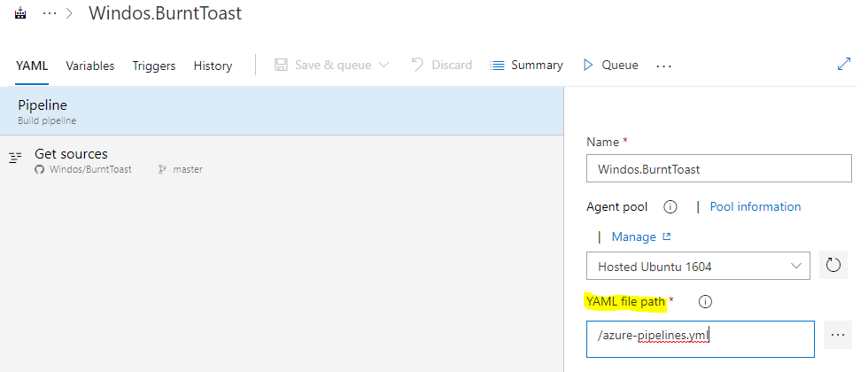Open the pipeline Summary
The image size is (868, 372).
point(526,65)
